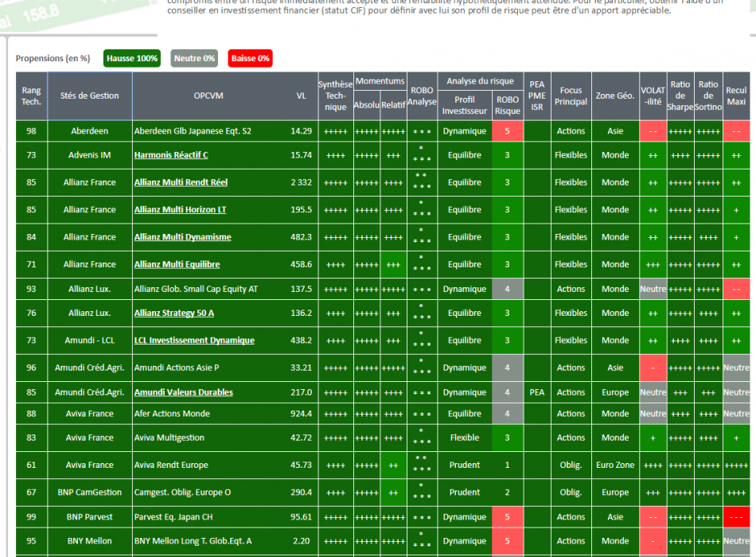
Task: Click the Zone Géo. column header
Action: 615,96
